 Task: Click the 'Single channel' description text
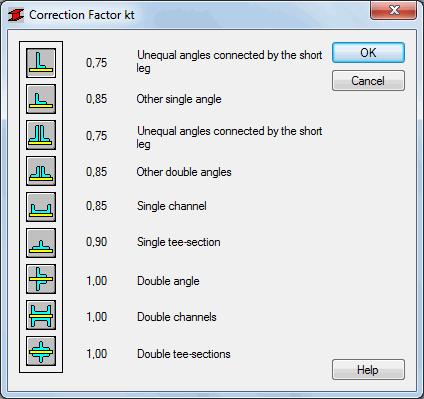point(172,206)
